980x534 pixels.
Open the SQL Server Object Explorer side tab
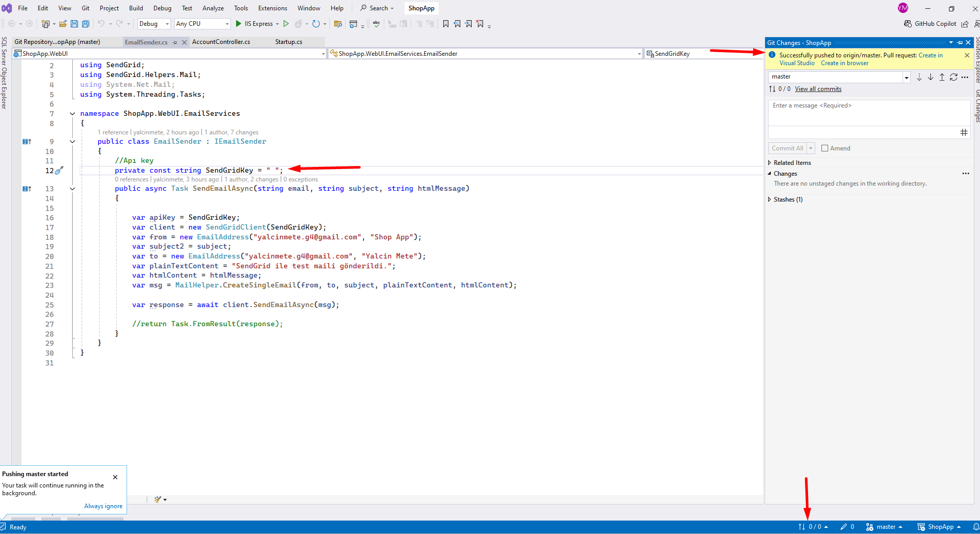(x=4, y=72)
